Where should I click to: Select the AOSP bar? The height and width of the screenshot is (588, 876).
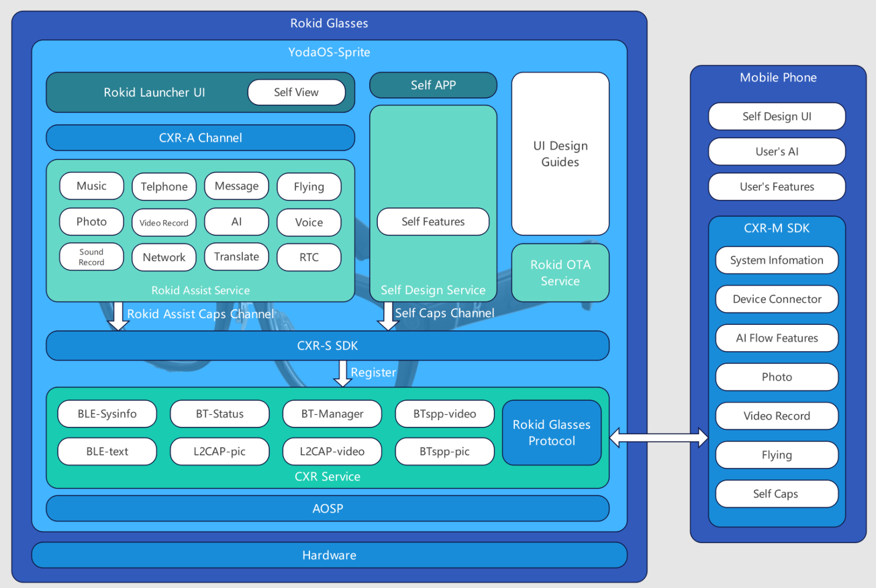point(328,509)
